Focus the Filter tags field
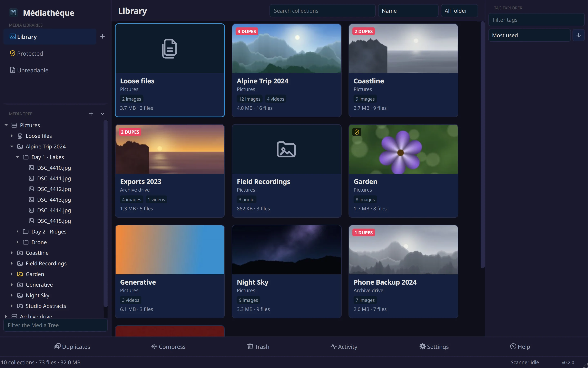The height and width of the screenshot is (368, 588). pyautogui.click(x=536, y=20)
